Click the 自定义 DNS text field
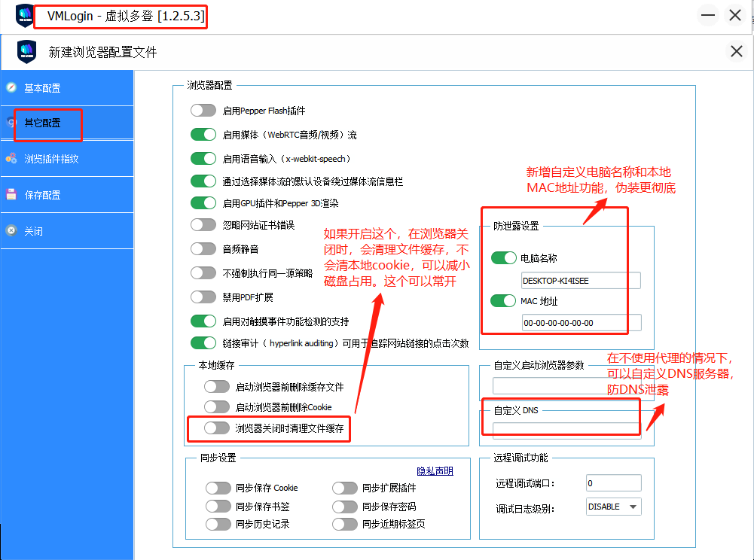Viewport: 754px width, 560px height. pyautogui.click(x=566, y=430)
